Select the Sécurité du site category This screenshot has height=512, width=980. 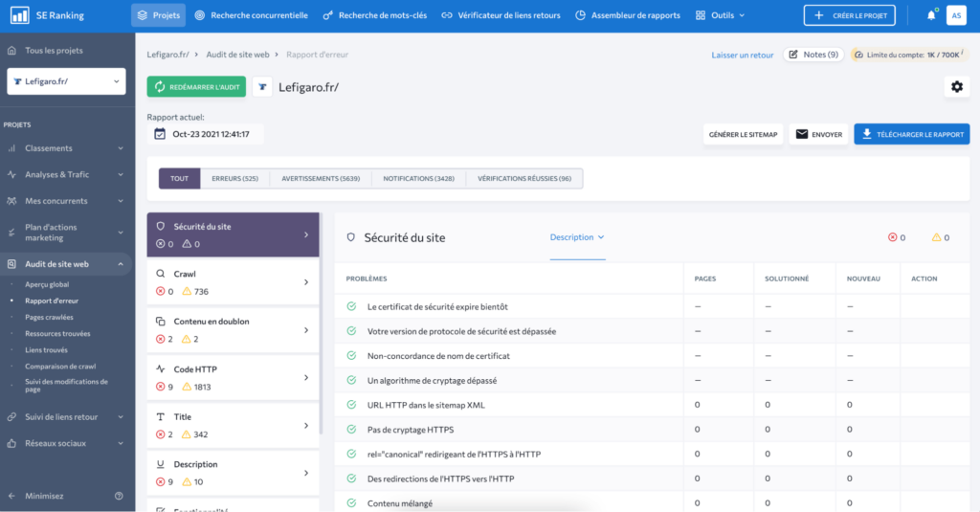tap(234, 234)
